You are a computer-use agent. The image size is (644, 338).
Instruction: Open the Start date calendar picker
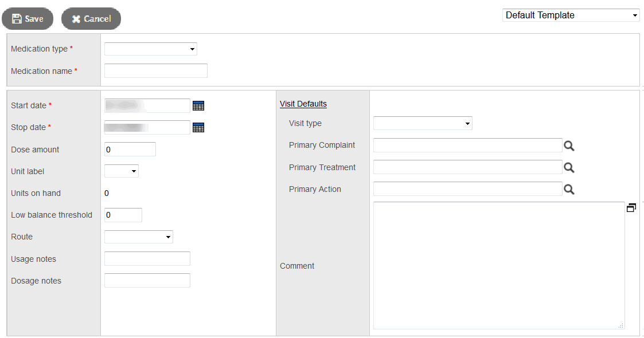(x=198, y=105)
